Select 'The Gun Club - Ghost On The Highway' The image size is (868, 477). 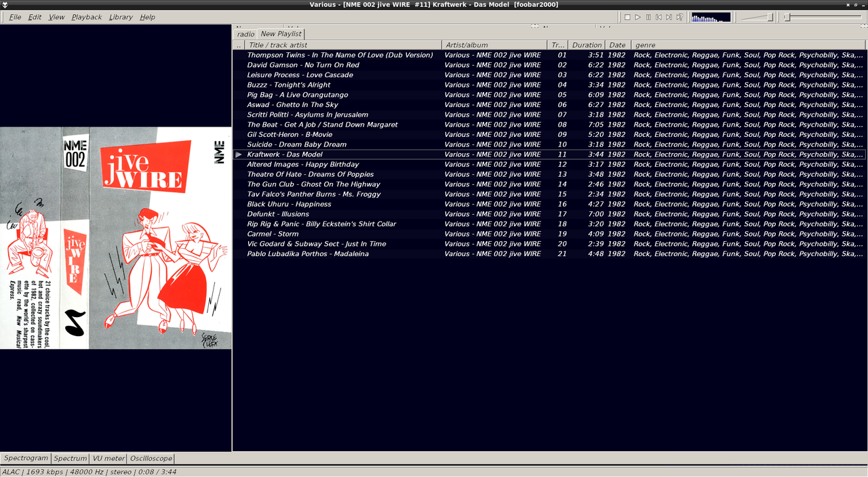point(313,184)
